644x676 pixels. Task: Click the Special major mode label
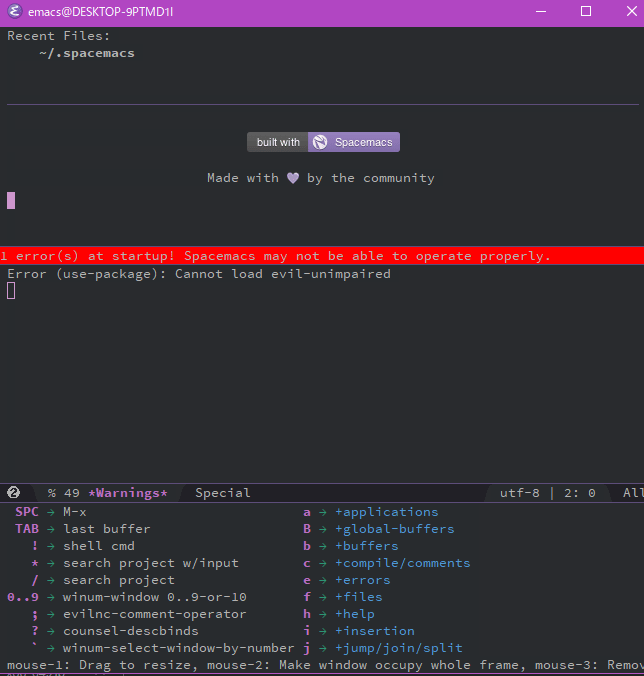click(222, 493)
